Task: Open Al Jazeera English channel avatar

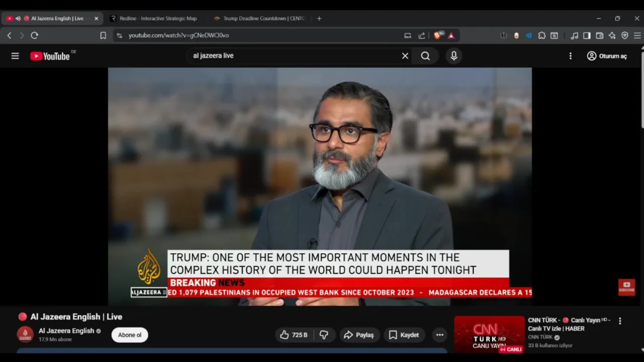Action: pos(25,334)
